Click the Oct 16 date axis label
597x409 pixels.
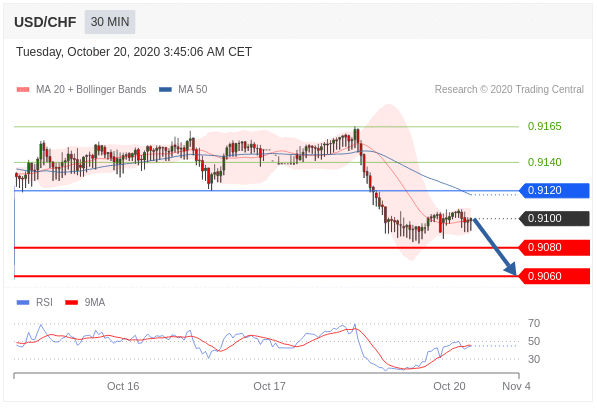[x=123, y=386]
